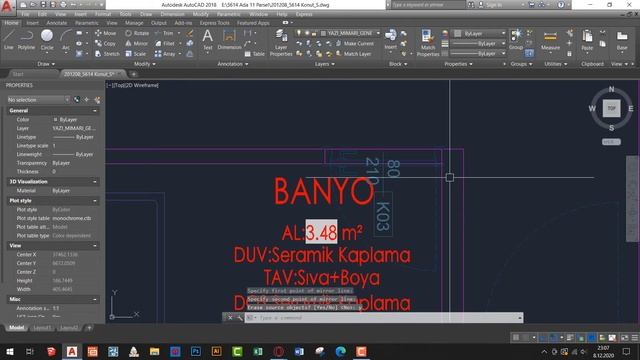Activate the Trim command
The width and height of the screenshot is (640, 360).
click(164, 33)
